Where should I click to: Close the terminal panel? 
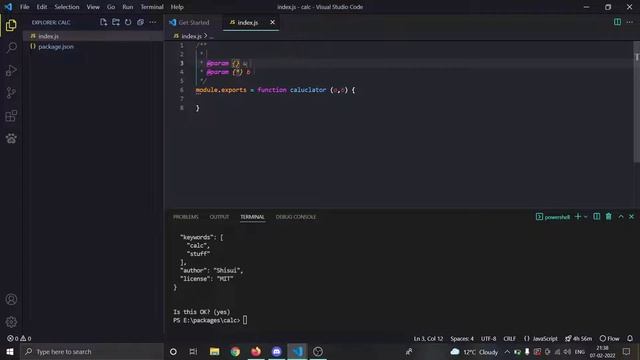[631, 217]
